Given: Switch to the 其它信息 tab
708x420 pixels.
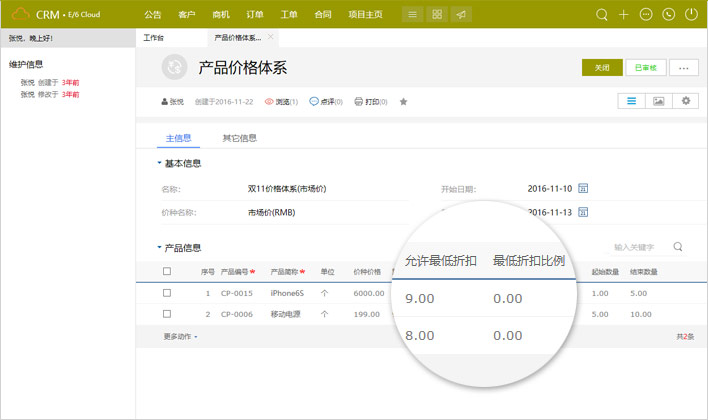Looking at the screenshot, I should tap(239, 138).
